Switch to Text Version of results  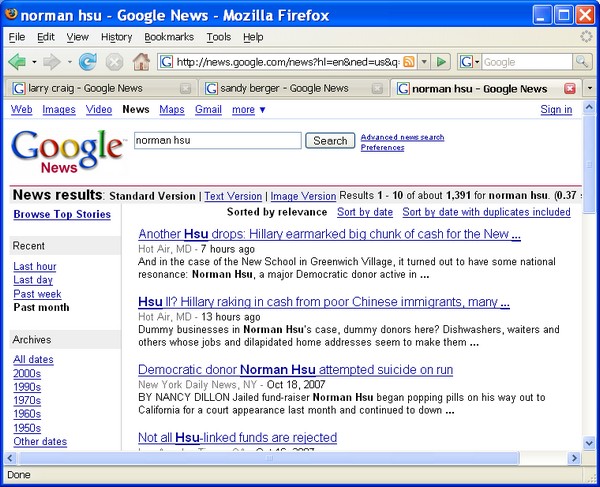pyautogui.click(x=233, y=196)
